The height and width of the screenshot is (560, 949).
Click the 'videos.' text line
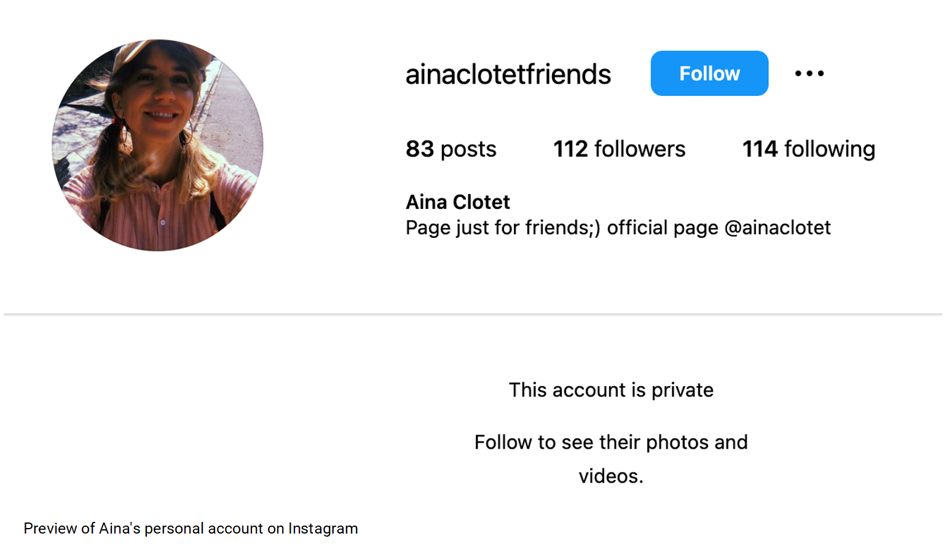coord(611,476)
